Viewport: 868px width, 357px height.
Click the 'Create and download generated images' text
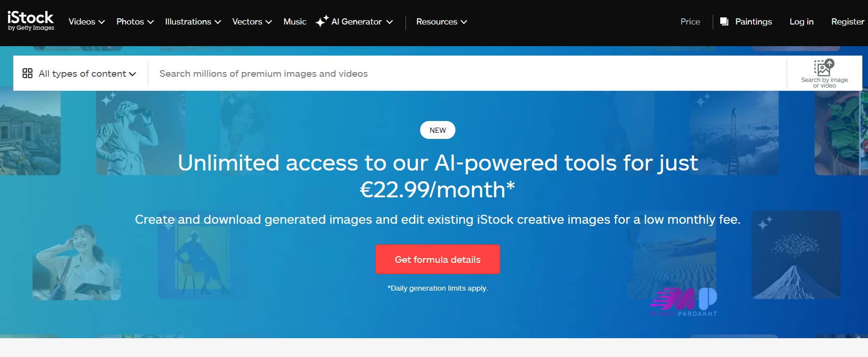pyautogui.click(x=438, y=219)
